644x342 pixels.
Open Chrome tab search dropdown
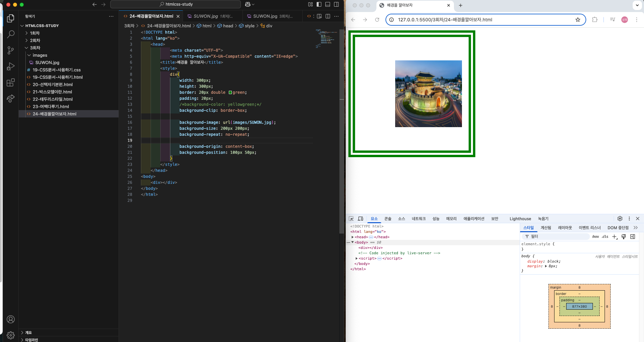coord(637,5)
